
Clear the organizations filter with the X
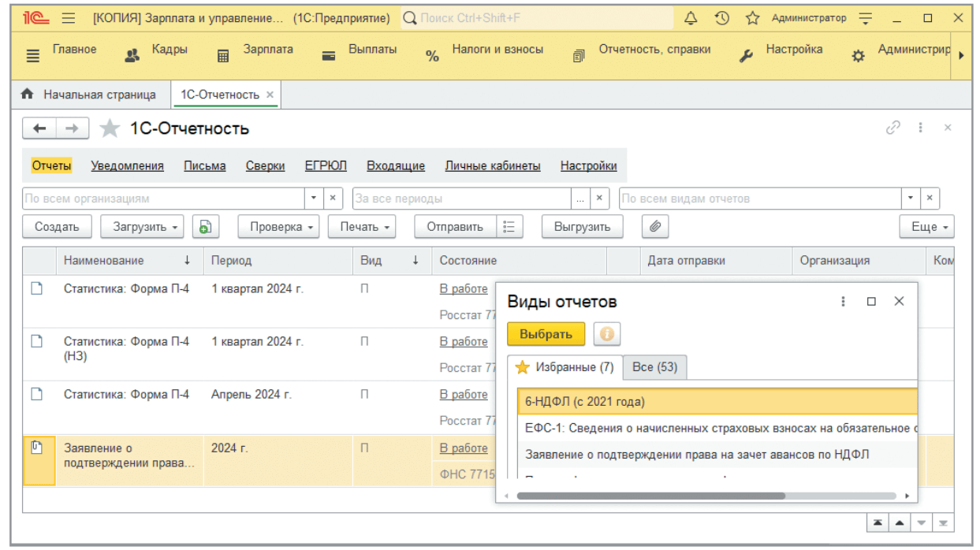333,199
